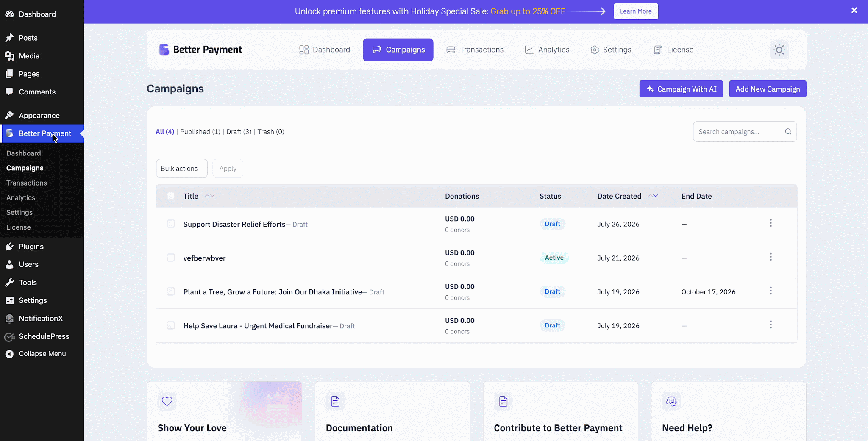Viewport: 868px width, 441px height.
Task: Click the Better Payment logo icon
Action: (x=164, y=50)
